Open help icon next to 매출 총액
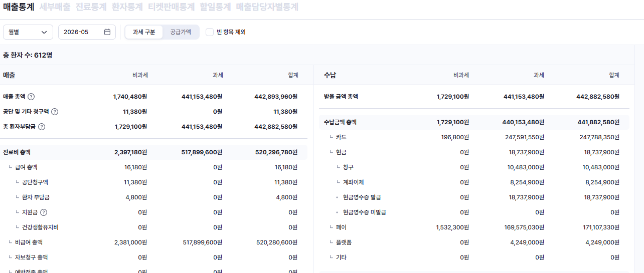 [x=31, y=97]
